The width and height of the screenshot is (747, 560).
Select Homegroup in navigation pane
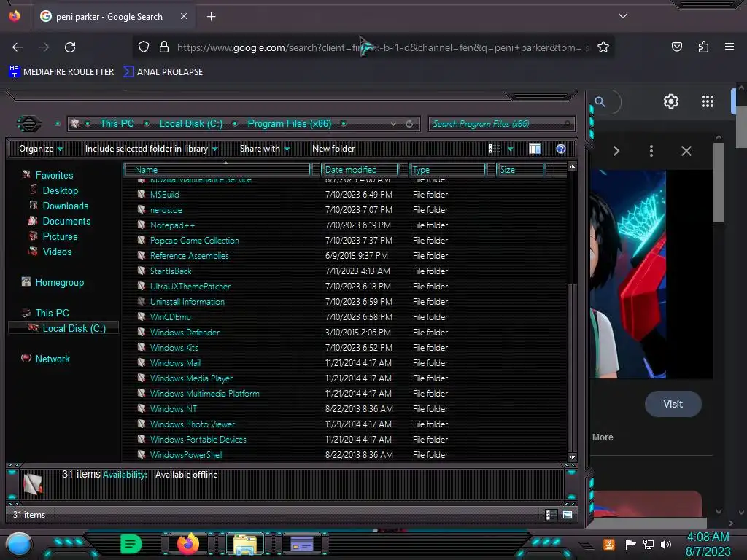tap(59, 282)
